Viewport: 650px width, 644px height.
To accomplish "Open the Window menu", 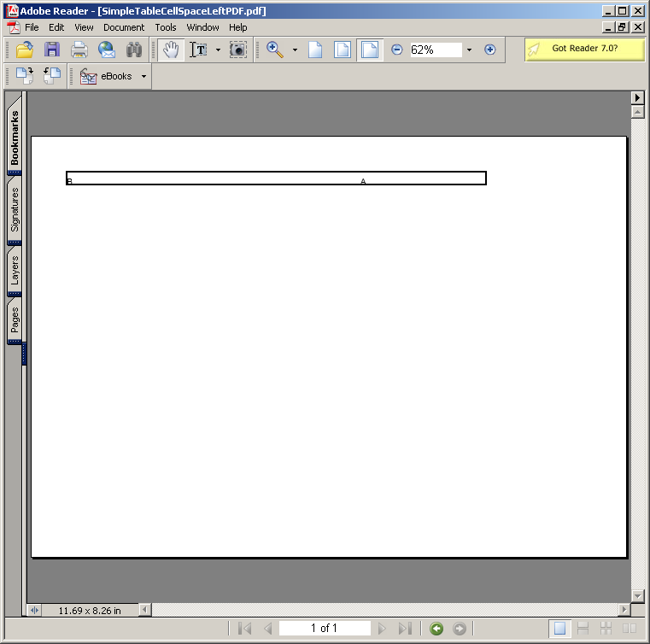I will (202, 27).
